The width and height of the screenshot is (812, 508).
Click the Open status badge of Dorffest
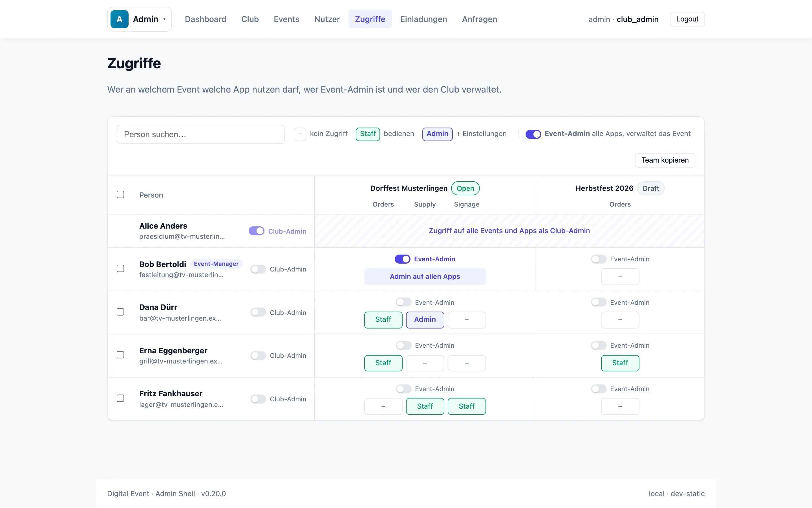[x=465, y=189]
